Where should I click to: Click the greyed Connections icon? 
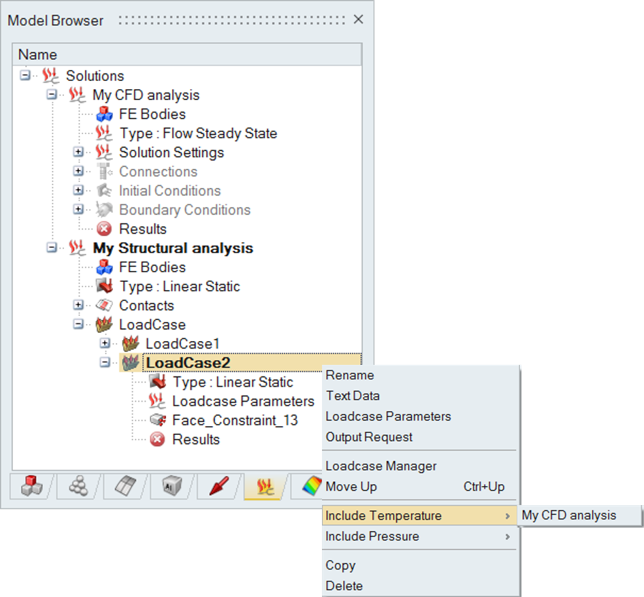coord(104,171)
